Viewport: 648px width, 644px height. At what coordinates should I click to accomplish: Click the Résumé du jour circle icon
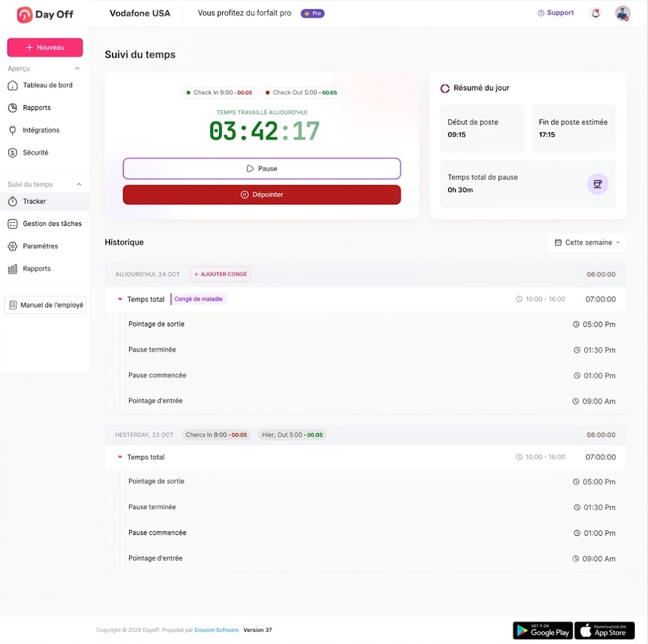tap(445, 89)
